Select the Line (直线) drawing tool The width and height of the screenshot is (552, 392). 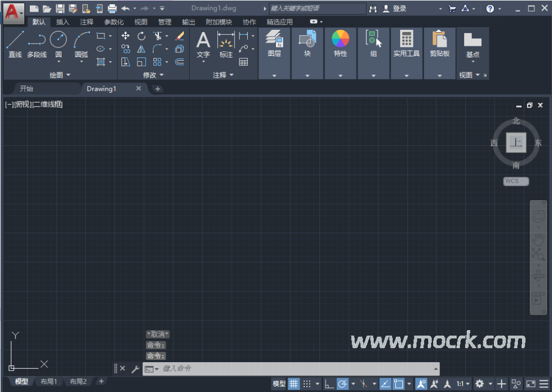pyautogui.click(x=15, y=44)
